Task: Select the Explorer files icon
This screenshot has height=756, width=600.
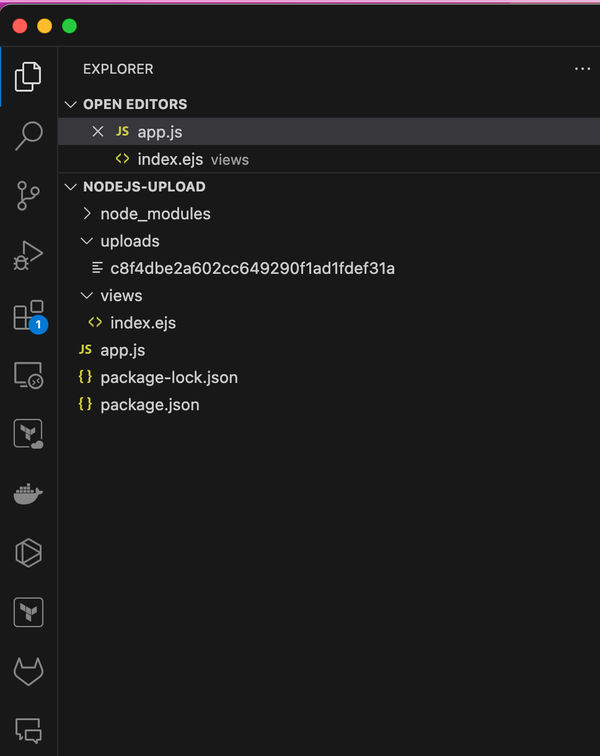Action: [28, 77]
